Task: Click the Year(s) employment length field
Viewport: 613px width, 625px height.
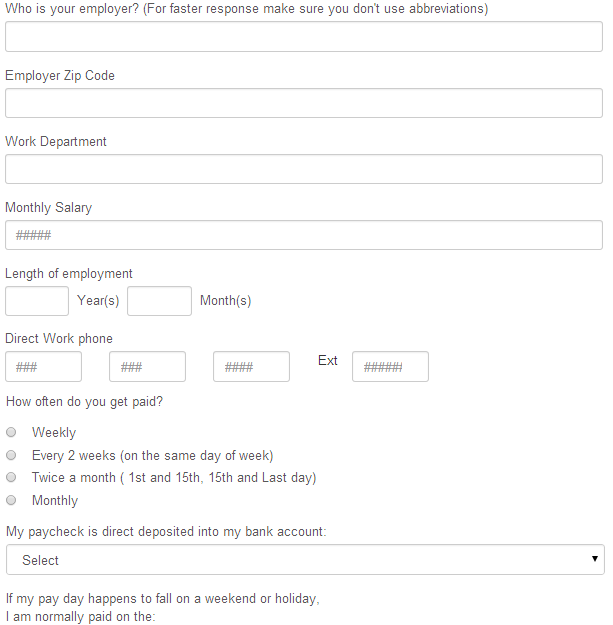Action: 37,301
